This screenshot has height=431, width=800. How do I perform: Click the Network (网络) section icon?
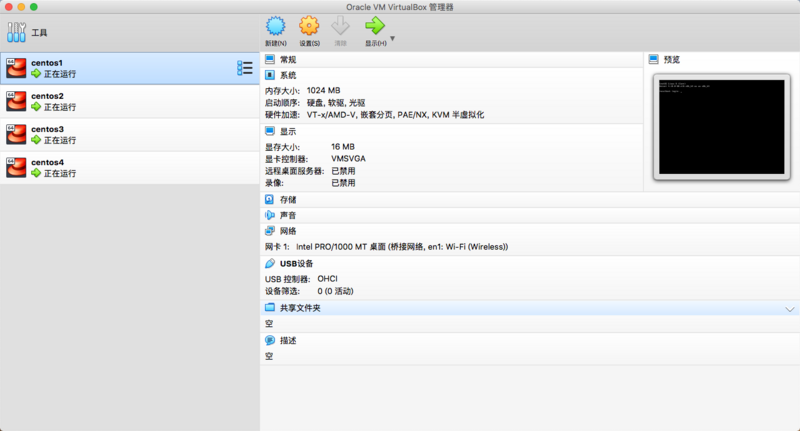(270, 231)
